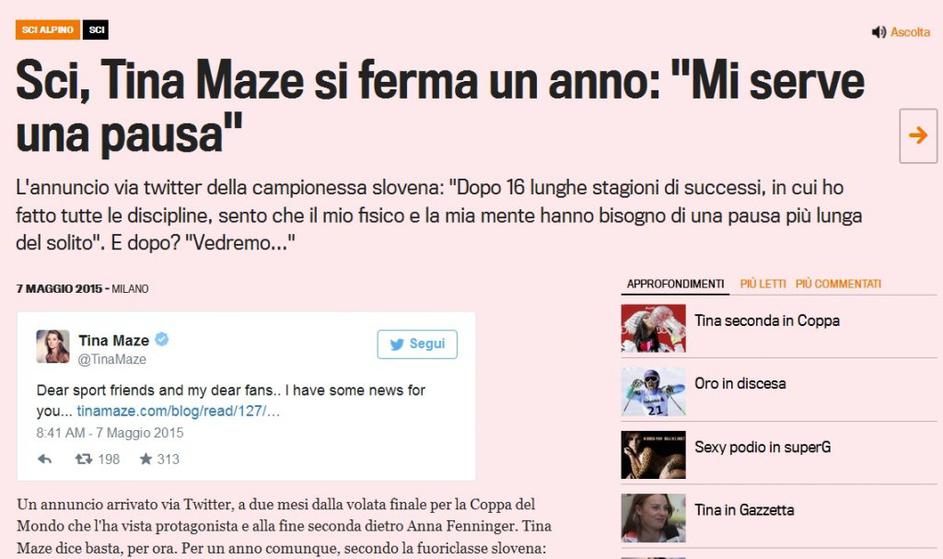Image resolution: width=943 pixels, height=559 pixels.
Task: Follow Tina Maze with Segui button
Action: click(x=417, y=344)
